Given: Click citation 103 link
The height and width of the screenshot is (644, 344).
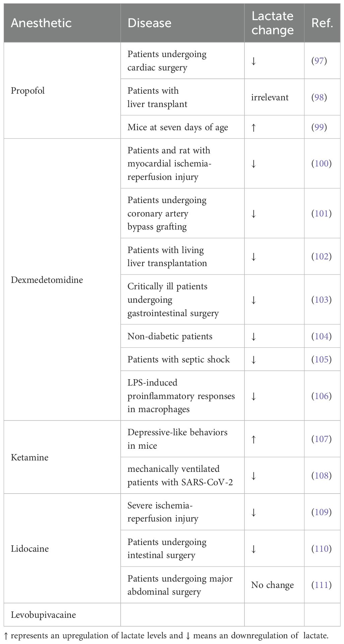Looking at the screenshot, I should pyautogui.click(x=321, y=300).
